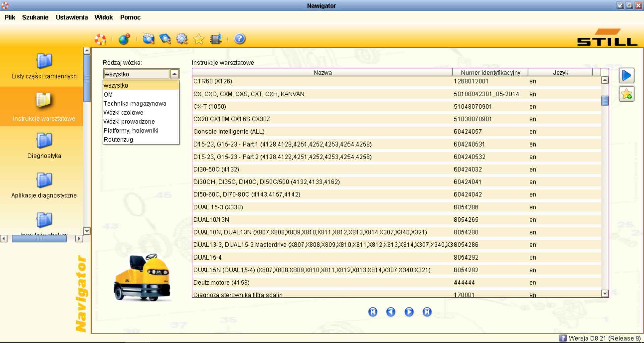Open the Szukanie menu
The width and height of the screenshot is (644, 343).
(35, 17)
